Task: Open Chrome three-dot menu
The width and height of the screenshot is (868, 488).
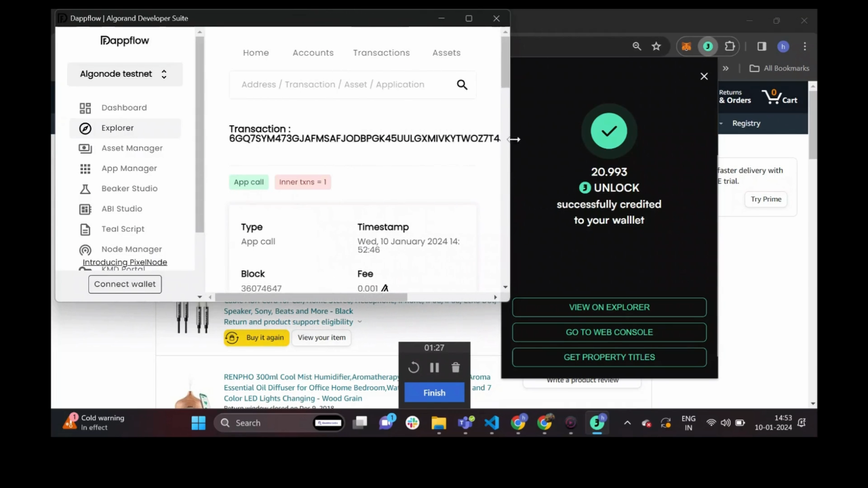Action: click(805, 46)
